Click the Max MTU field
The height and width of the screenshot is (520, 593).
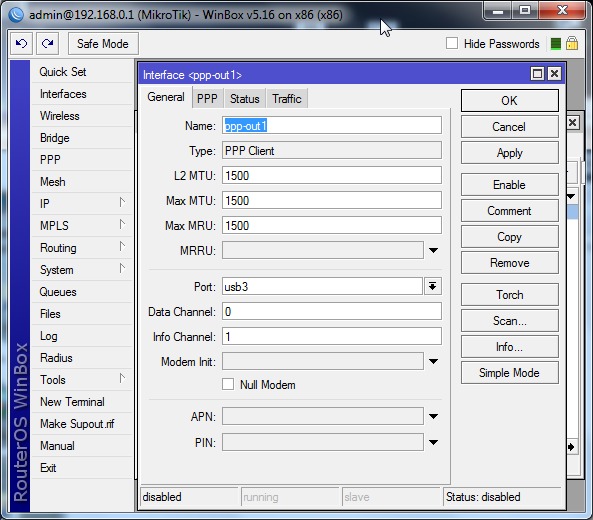click(332, 200)
